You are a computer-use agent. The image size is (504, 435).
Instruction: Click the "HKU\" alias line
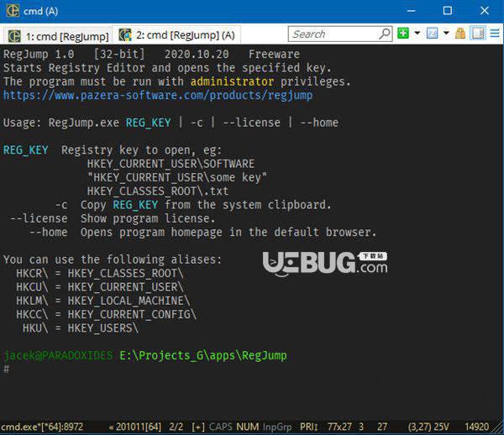pos(81,328)
